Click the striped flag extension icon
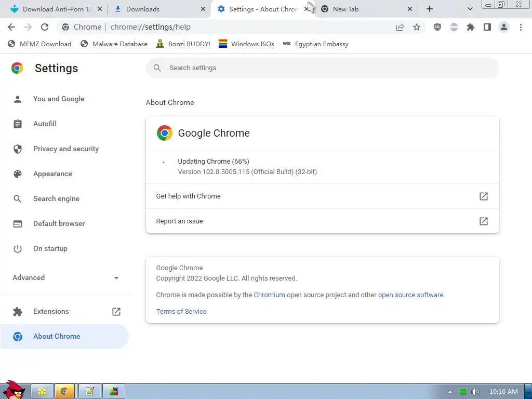This screenshot has height=399, width=532. [454, 27]
